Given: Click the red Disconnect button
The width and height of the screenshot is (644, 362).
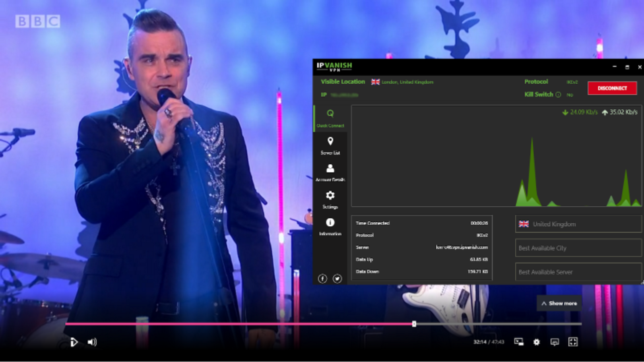Looking at the screenshot, I should (612, 88).
